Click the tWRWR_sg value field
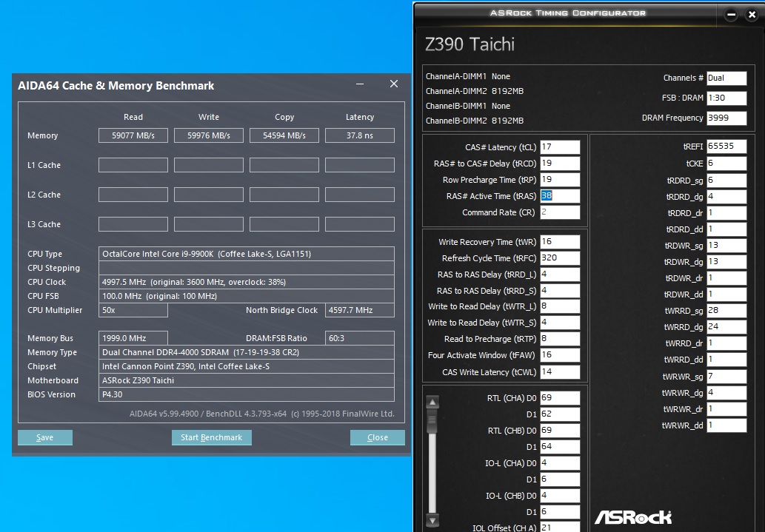The height and width of the screenshot is (532, 765). (726, 377)
